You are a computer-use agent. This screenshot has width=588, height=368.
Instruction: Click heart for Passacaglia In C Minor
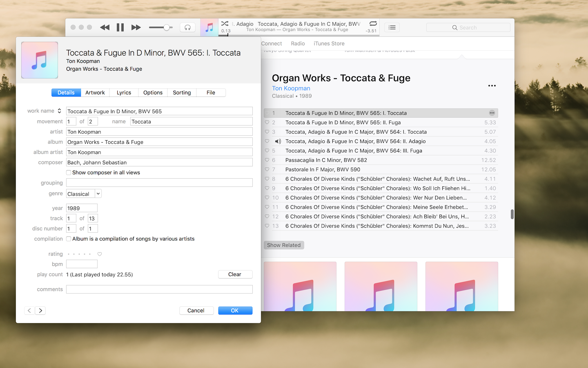coord(267,160)
